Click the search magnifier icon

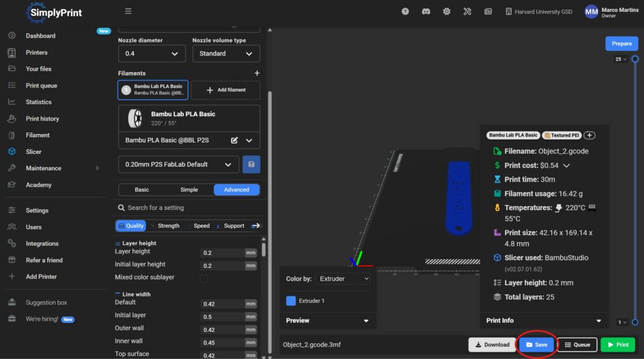point(121,208)
